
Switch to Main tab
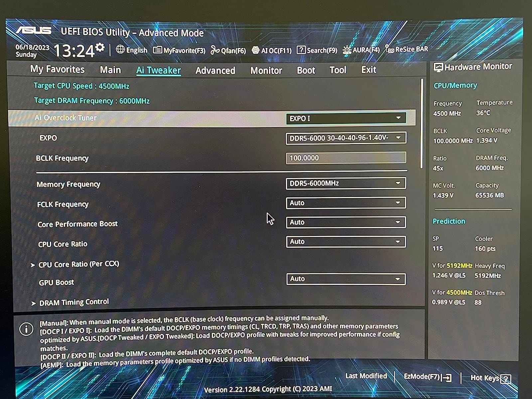110,70
